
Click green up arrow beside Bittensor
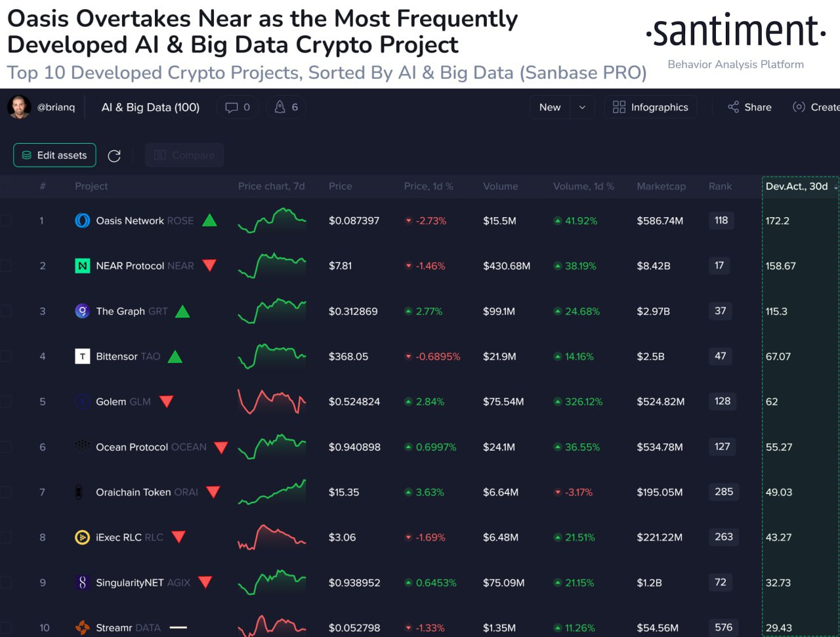[x=175, y=356]
